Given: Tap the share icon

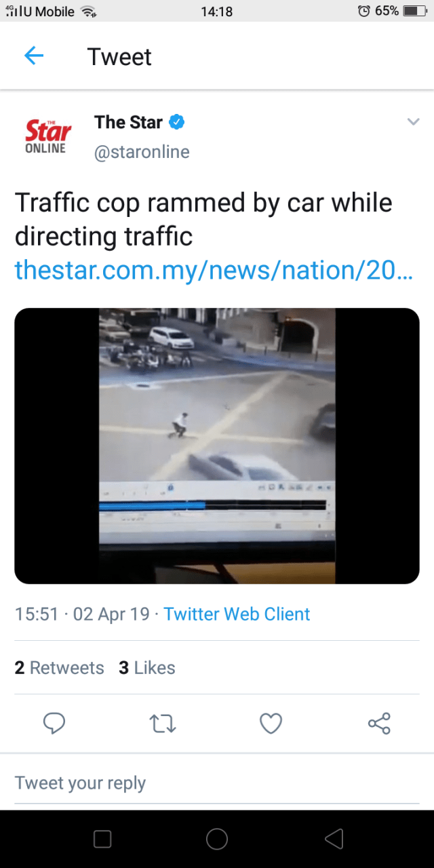Looking at the screenshot, I should (x=379, y=724).
